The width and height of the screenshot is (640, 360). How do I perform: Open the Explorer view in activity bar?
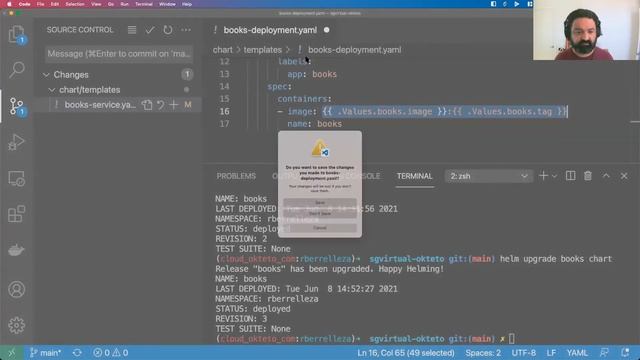(16, 34)
